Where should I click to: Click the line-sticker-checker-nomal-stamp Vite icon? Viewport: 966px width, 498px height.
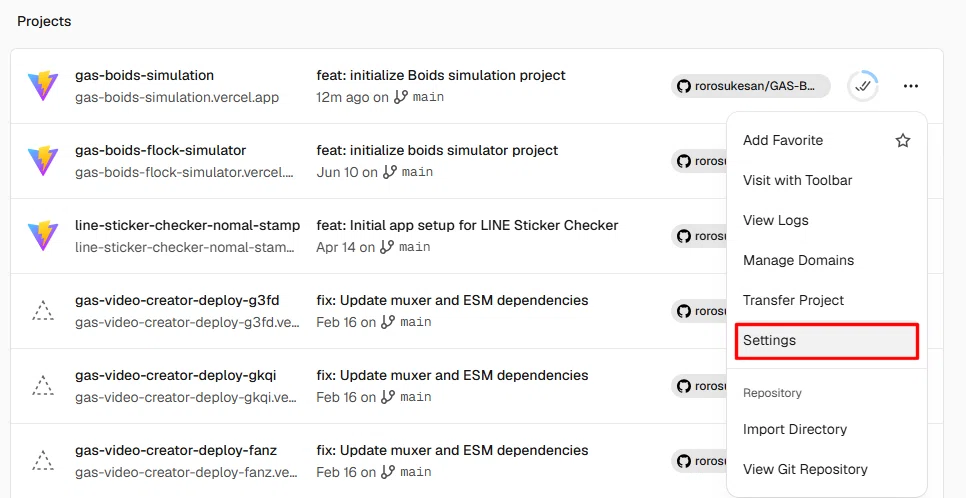tap(43, 236)
